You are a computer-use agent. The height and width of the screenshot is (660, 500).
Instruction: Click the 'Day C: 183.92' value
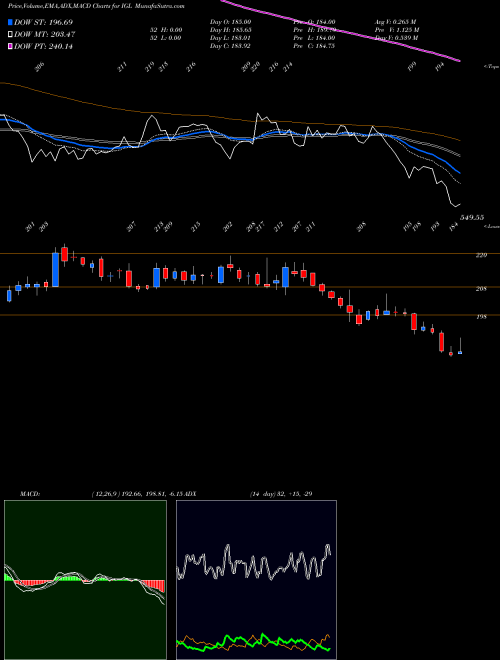point(230,46)
